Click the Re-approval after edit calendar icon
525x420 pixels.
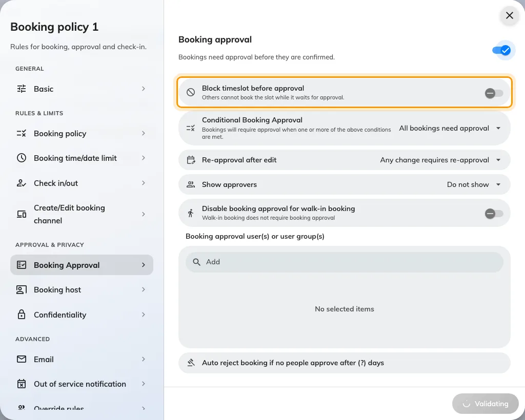(x=191, y=160)
